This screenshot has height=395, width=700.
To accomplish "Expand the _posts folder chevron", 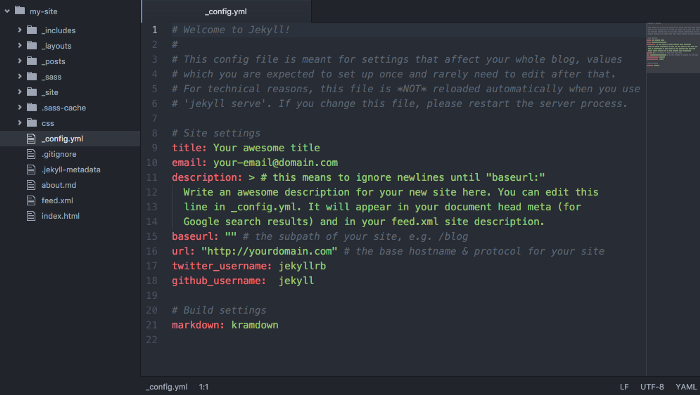I will [x=19, y=61].
